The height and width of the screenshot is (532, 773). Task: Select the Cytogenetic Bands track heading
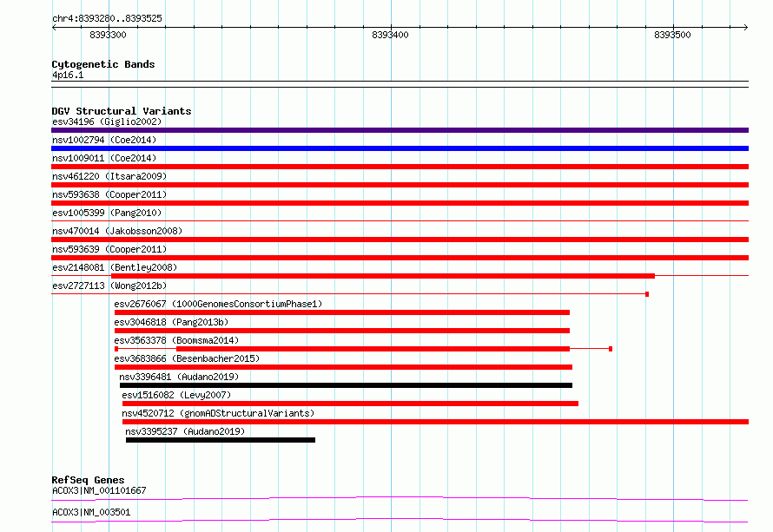[x=103, y=64]
